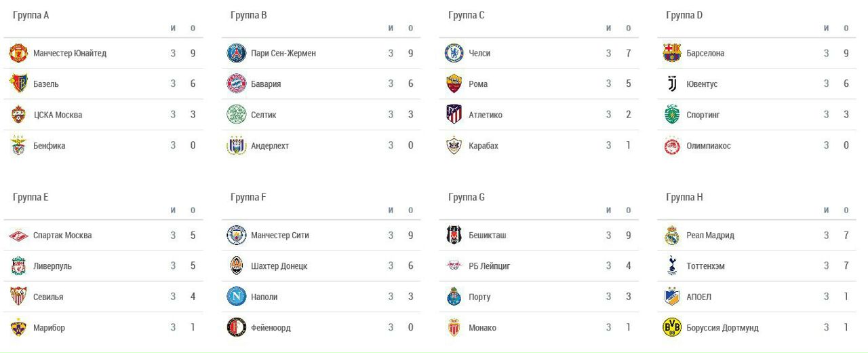This screenshot has width=868, height=353.
Task: Open the Шахтер Донецк team link
Action: pyautogui.click(x=279, y=266)
